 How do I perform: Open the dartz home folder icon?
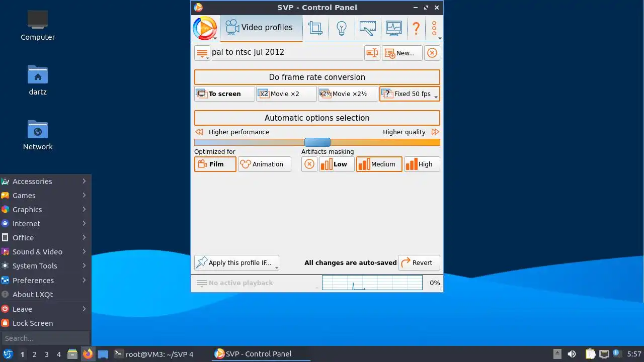38,80
